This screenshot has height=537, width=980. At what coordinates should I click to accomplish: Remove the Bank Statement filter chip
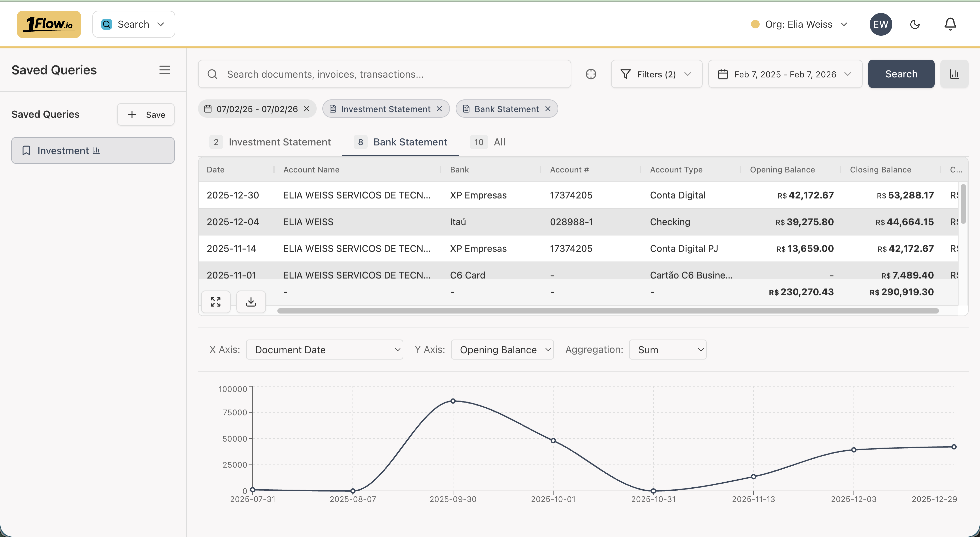click(x=548, y=109)
